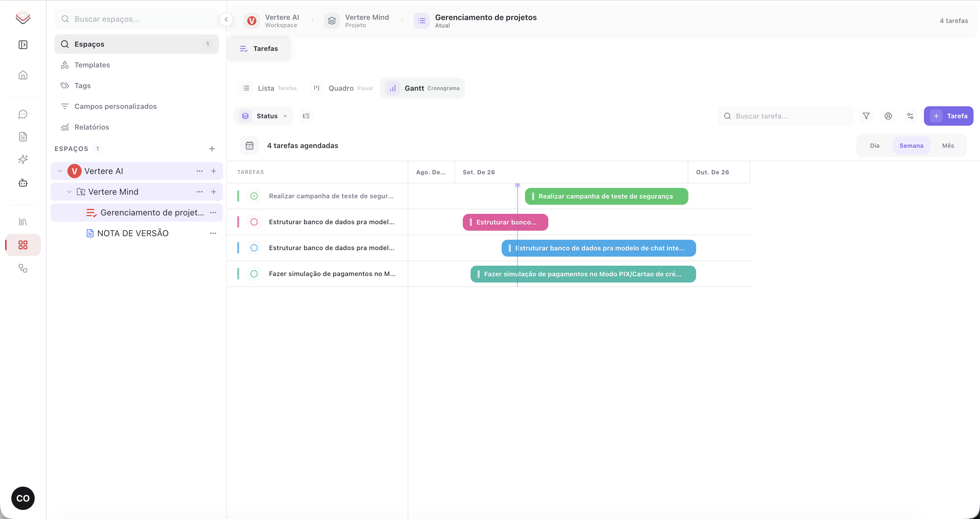Image resolution: width=980 pixels, height=519 pixels.
Task: Add item to Vertere Mind with plus
Action: [x=214, y=192]
